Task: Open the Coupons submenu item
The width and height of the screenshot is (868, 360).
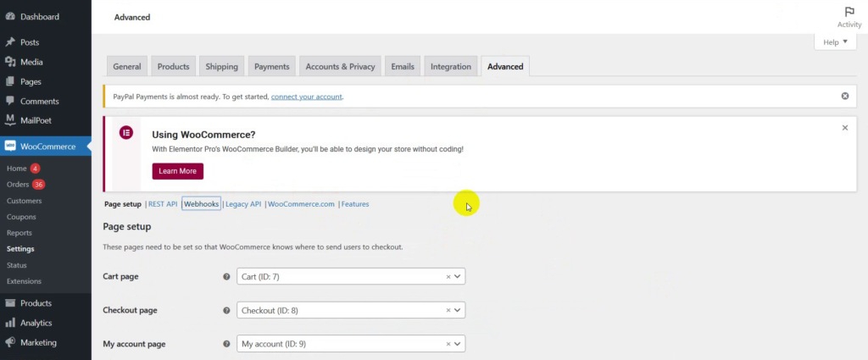Action: [x=21, y=217]
